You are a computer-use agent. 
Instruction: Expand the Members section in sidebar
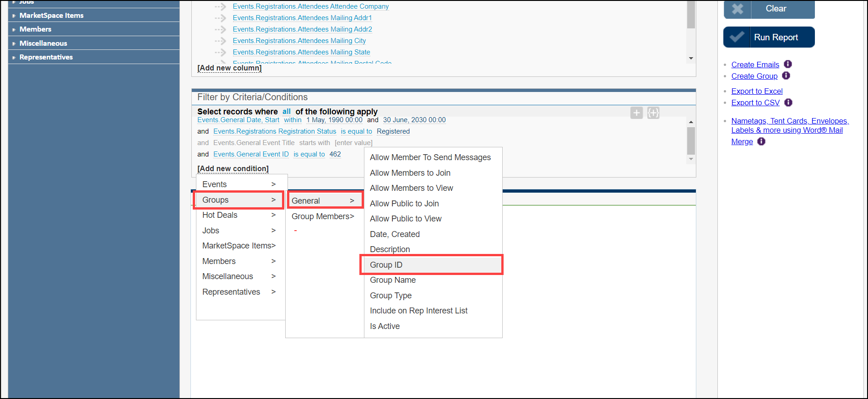click(35, 29)
